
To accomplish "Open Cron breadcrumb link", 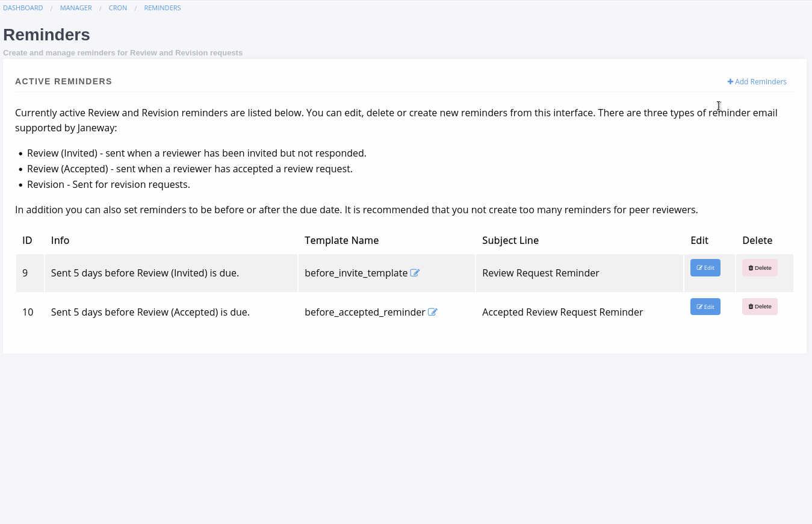I will point(117,8).
